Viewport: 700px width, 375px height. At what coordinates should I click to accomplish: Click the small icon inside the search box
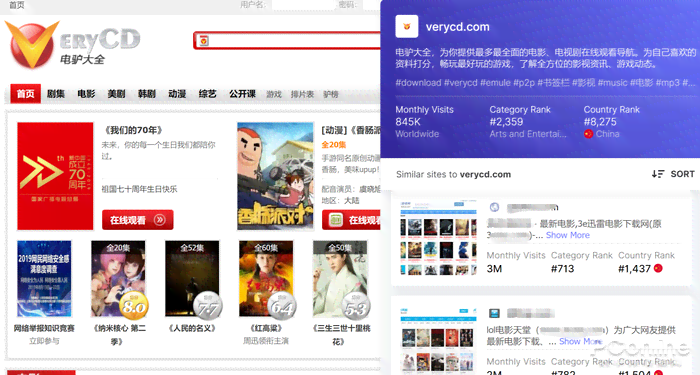click(204, 41)
